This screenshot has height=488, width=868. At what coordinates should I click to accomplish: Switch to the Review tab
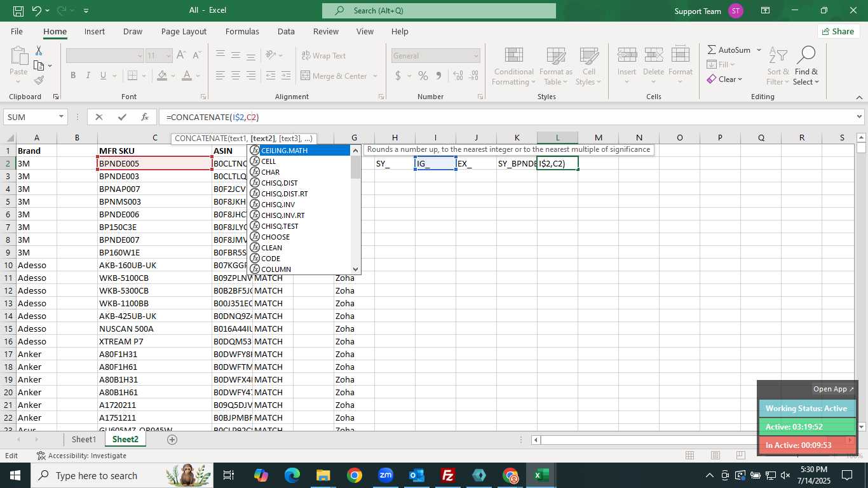click(326, 31)
